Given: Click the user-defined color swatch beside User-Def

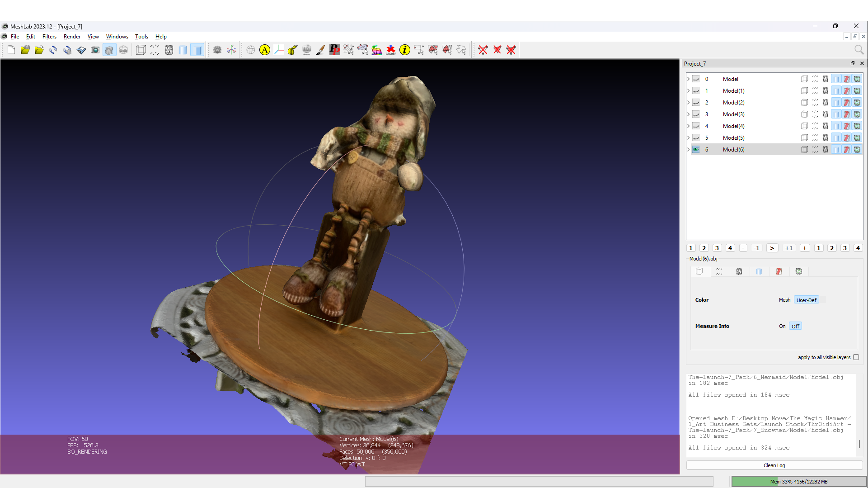Looking at the screenshot, I should (x=823, y=300).
